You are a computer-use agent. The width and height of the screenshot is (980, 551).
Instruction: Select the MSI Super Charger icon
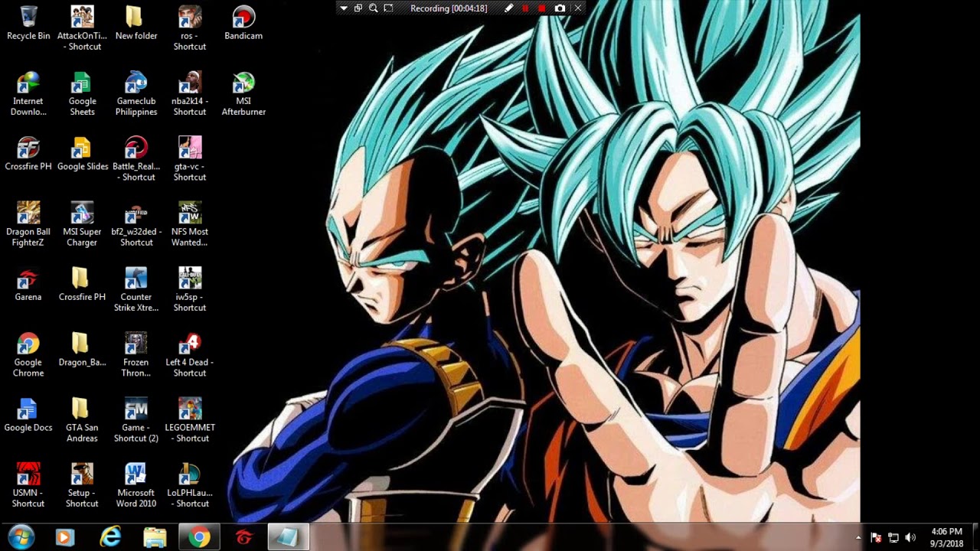(82, 224)
